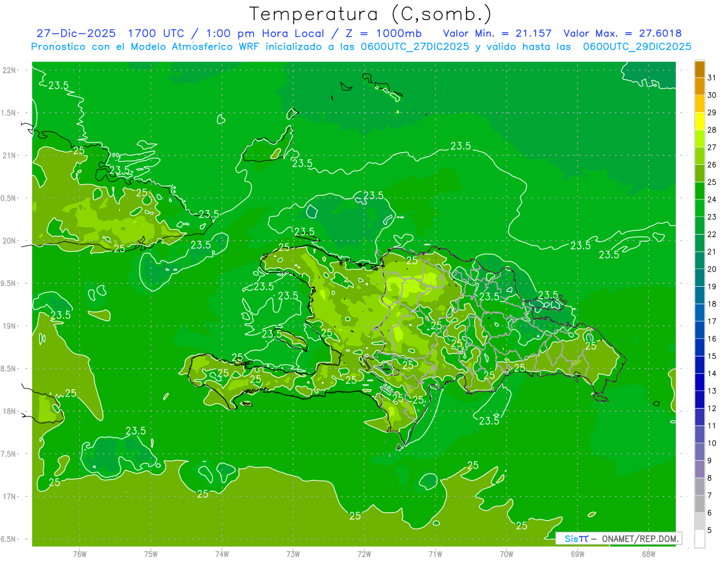Click the '6.5N' latitude axis label
The height and width of the screenshot is (562, 728).
pyautogui.click(x=9, y=540)
